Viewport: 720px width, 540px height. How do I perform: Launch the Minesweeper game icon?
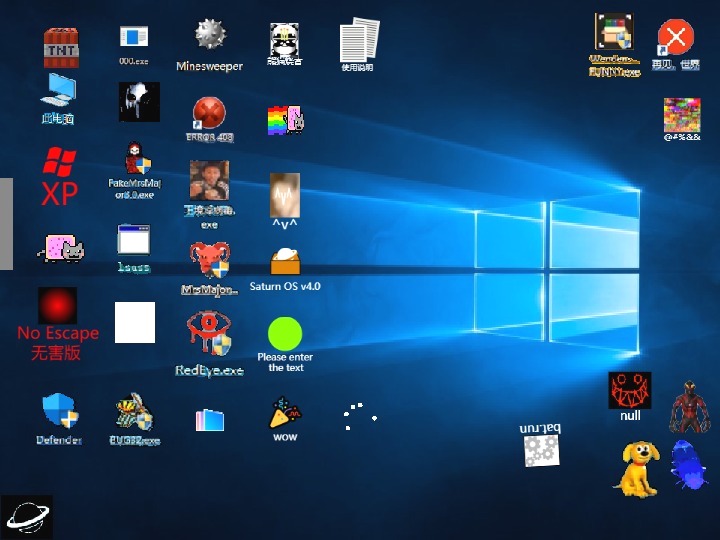point(210,38)
